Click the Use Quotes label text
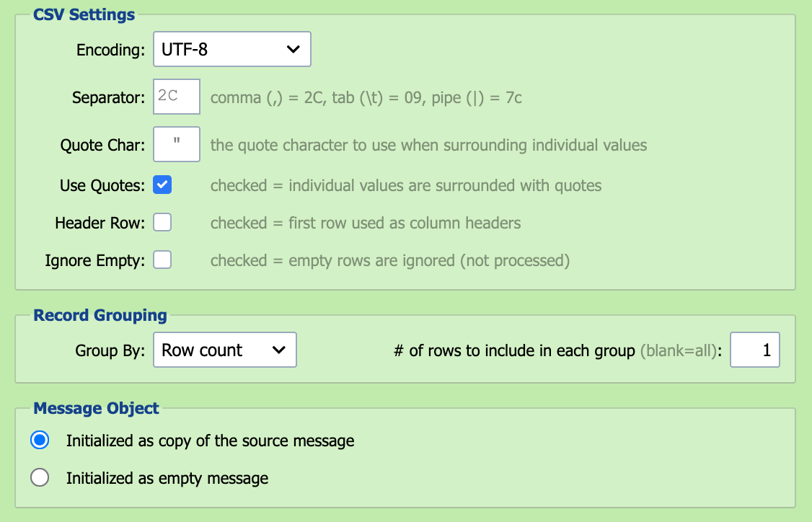This screenshot has width=812, height=522. 102,185
